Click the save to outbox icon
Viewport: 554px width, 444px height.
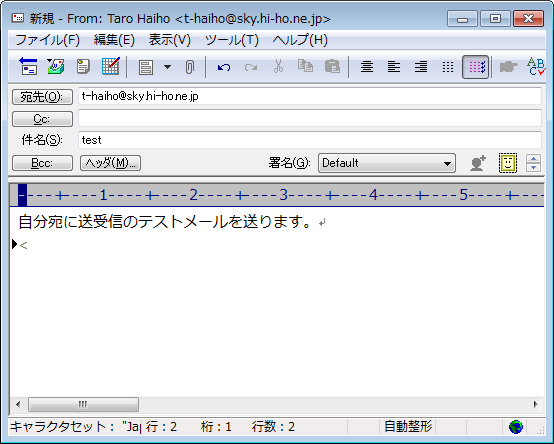point(55,66)
